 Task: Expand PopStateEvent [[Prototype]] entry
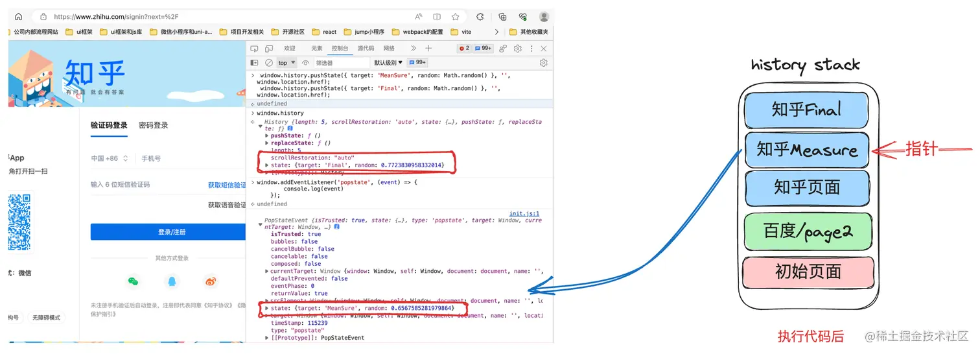(x=267, y=338)
